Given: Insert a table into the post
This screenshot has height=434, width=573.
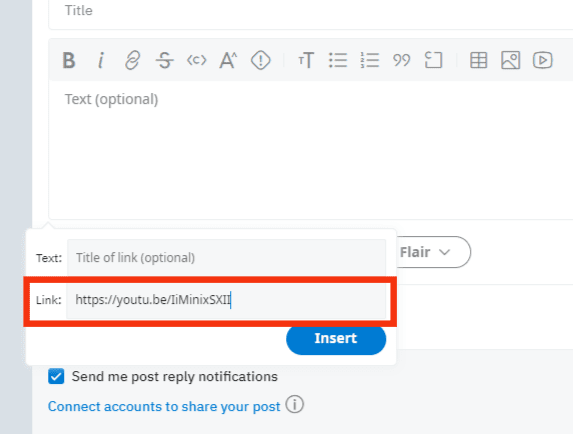Looking at the screenshot, I should tap(478, 60).
